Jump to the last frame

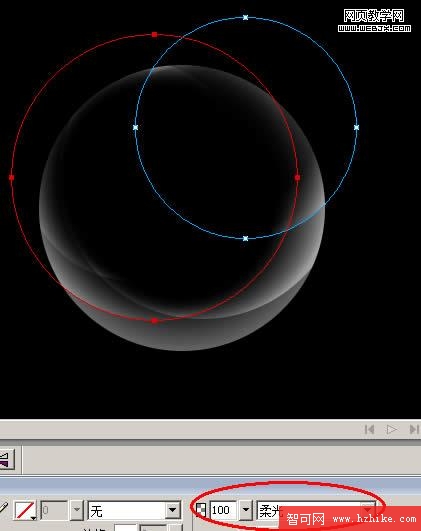click(415, 430)
